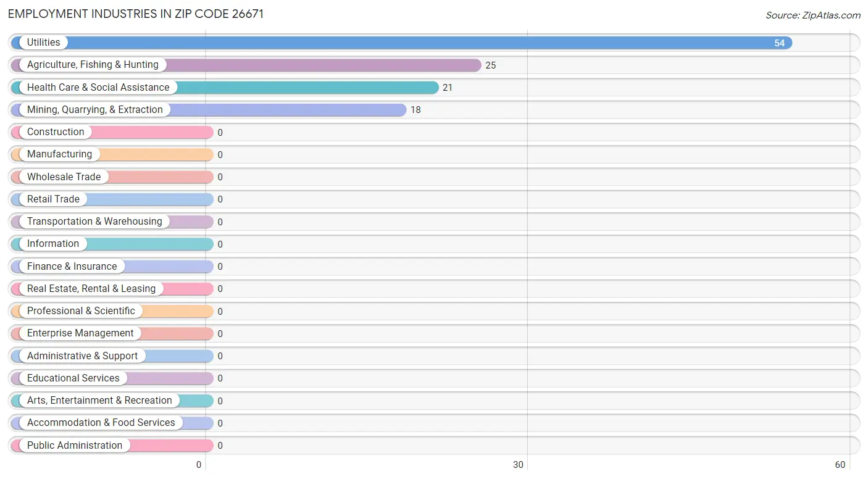
Task: Select the Real Estate, Rental & Leasing label
Action: click(91, 288)
